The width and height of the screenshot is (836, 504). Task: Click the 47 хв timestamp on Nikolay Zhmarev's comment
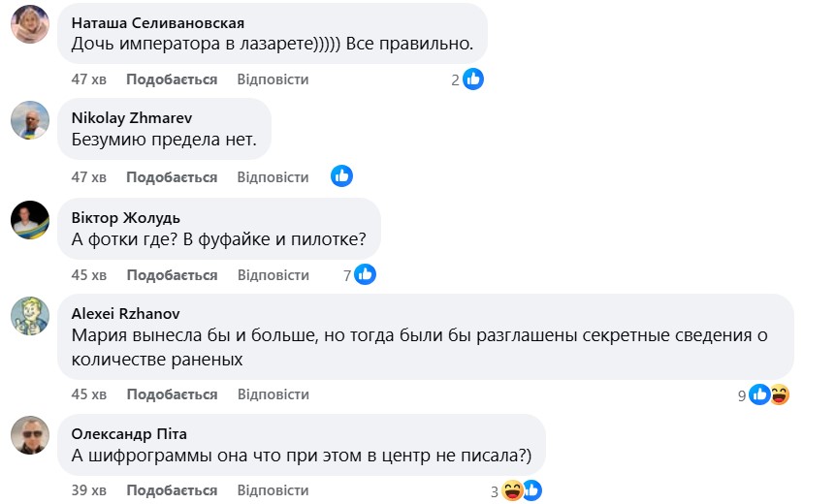click(89, 177)
